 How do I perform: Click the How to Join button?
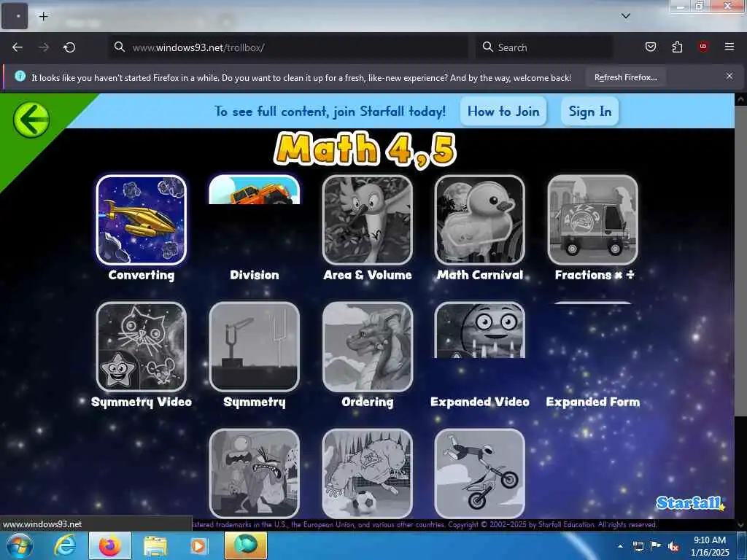(x=503, y=112)
